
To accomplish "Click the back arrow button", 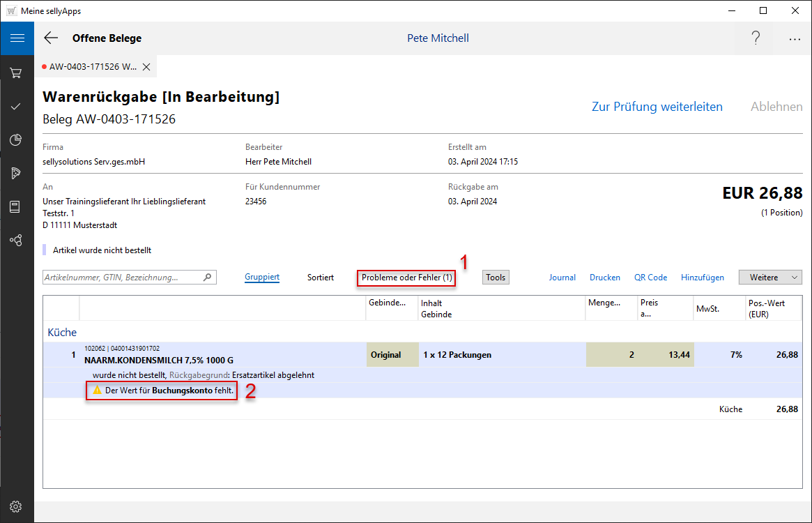I will (51, 38).
